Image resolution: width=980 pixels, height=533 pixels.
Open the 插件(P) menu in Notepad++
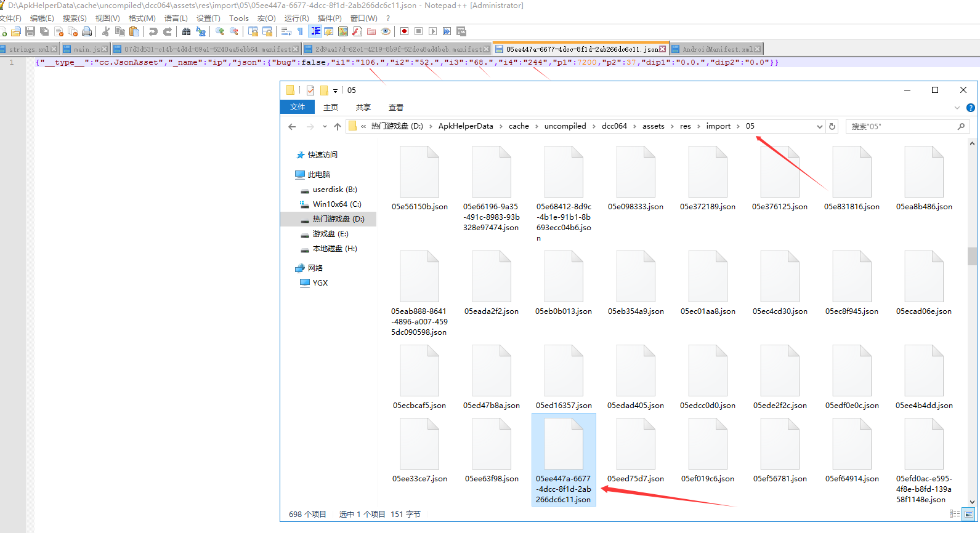(x=329, y=18)
